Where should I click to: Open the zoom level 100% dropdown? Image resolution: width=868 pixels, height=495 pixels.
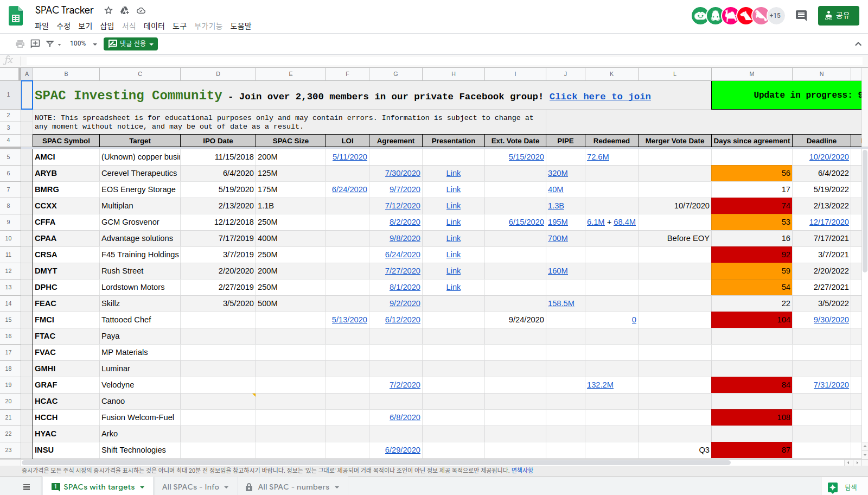pyautogui.click(x=84, y=43)
